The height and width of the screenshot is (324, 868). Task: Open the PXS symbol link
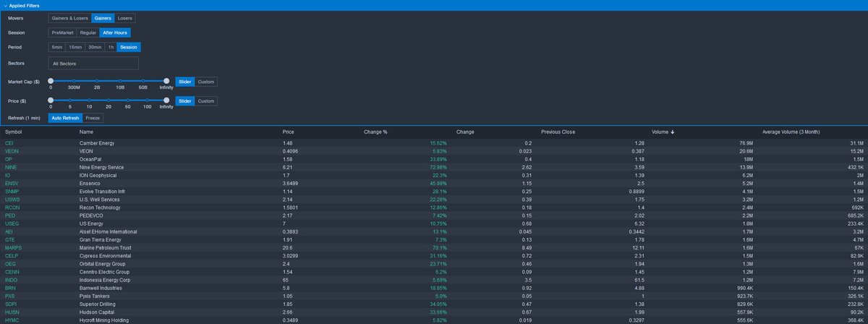coord(10,296)
